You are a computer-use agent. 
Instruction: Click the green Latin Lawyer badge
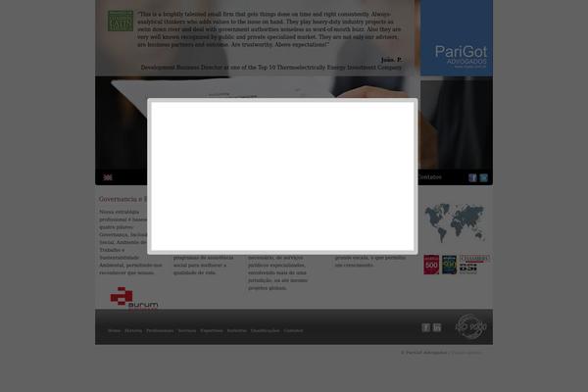click(121, 21)
